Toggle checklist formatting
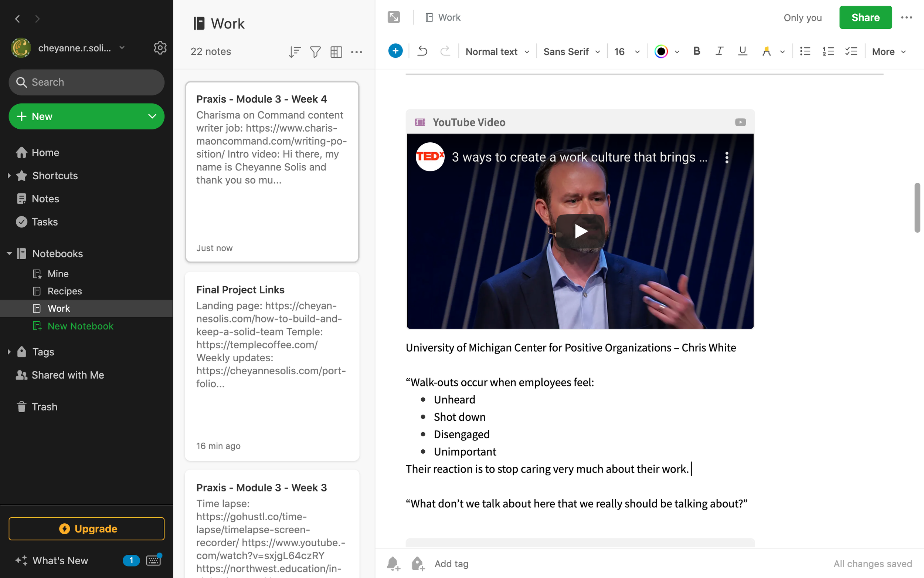 coord(851,51)
